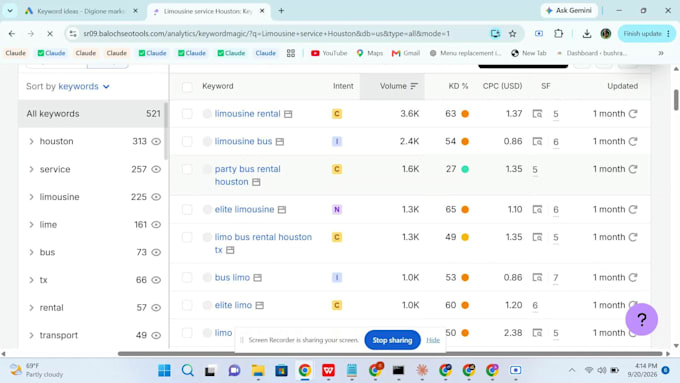Click the Navigational intent badge for elite limousine
The image size is (680, 383).
(337, 210)
